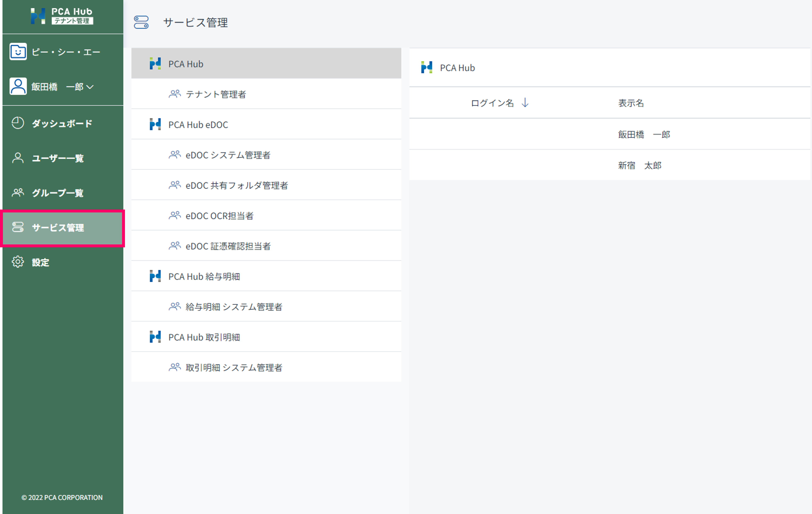Select eDOC OCR担当者 in the service list
This screenshot has width=812, height=514.
(x=220, y=216)
